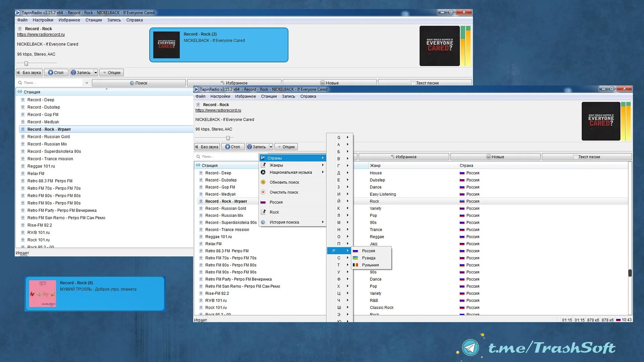Select Relax FM in front window list
Image resolution: width=644 pixels, height=362 pixels.
click(213, 244)
